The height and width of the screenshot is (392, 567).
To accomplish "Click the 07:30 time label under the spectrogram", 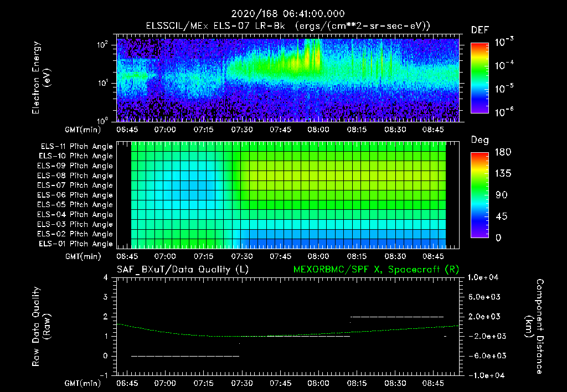I will [242, 130].
